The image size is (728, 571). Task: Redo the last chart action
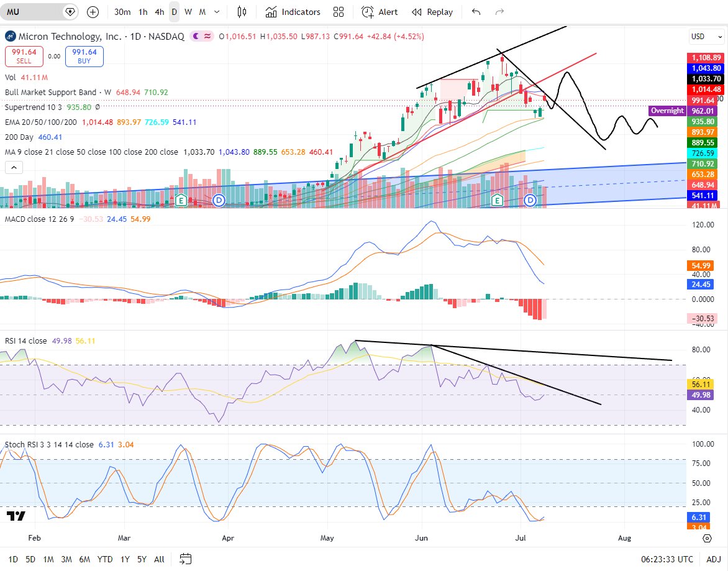pyautogui.click(x=499, y=12)
